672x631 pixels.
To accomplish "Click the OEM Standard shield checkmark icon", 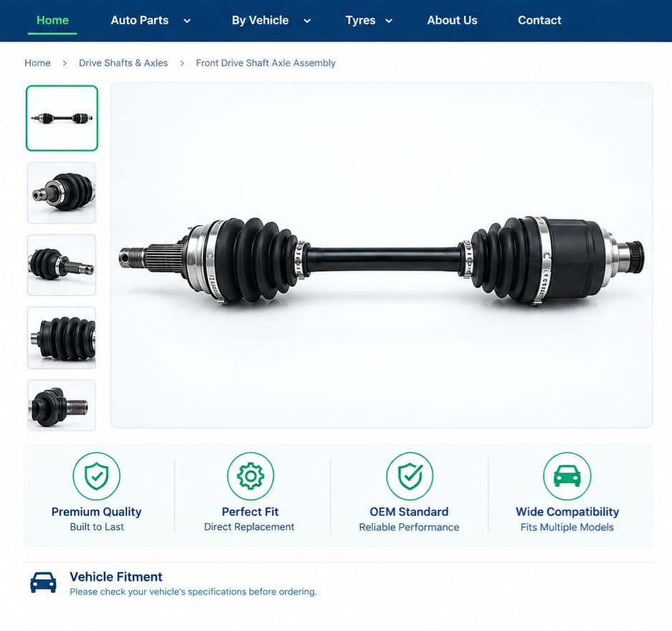I will [x=410, y=476].
